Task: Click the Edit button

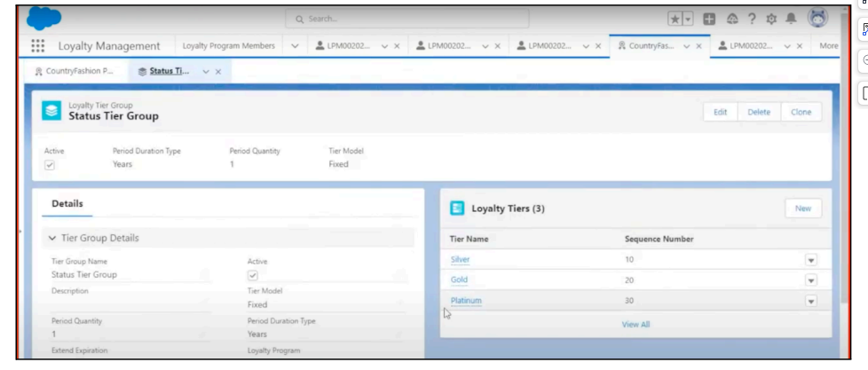Action: pyautogui.click(x=720, y=112)
